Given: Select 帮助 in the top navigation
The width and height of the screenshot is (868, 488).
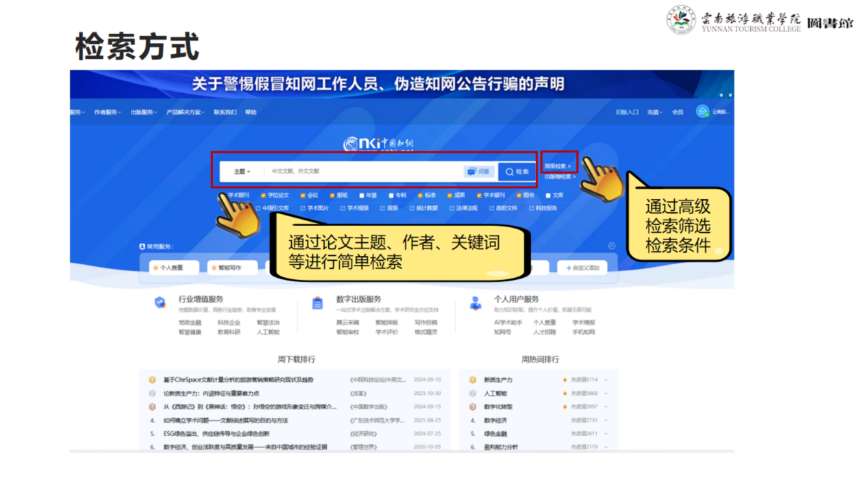Looking at the screenshot, I should [251, 112].
